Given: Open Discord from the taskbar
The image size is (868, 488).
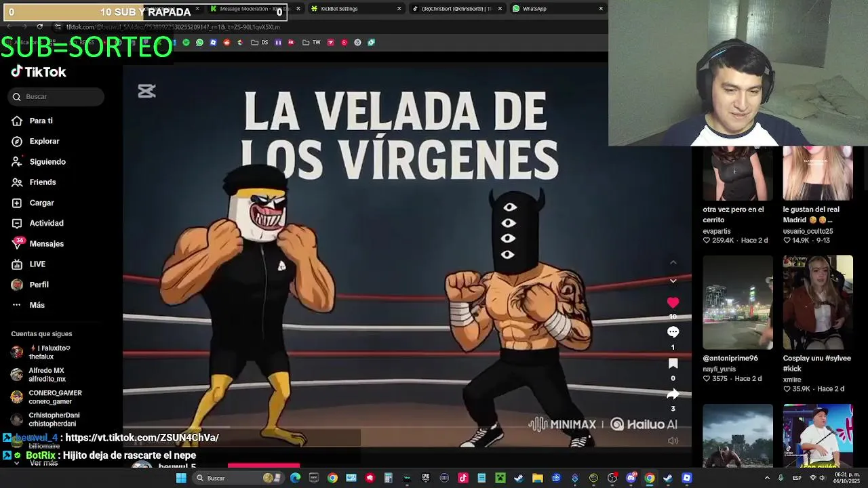Looking at the screenshot, I should (631, 478).
